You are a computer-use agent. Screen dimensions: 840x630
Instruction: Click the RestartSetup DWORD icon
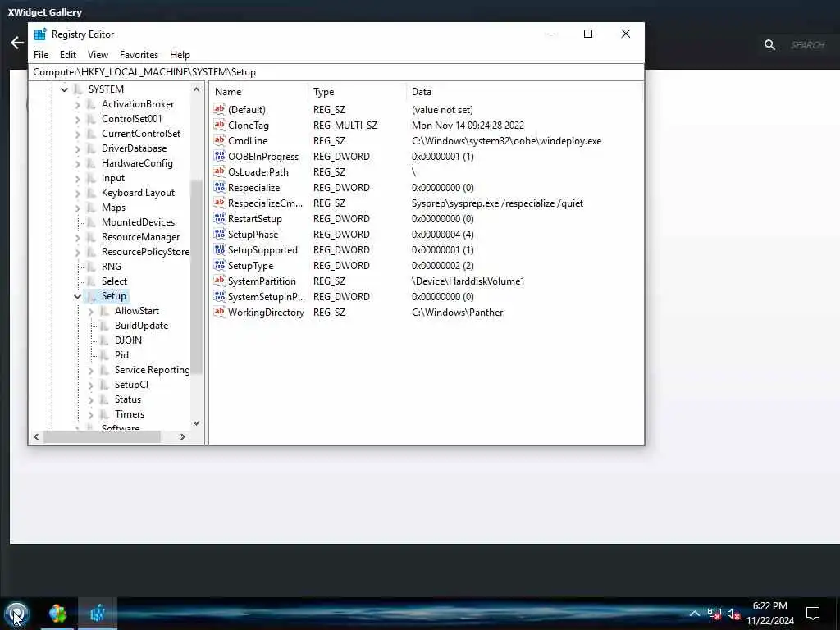point(220,218)
